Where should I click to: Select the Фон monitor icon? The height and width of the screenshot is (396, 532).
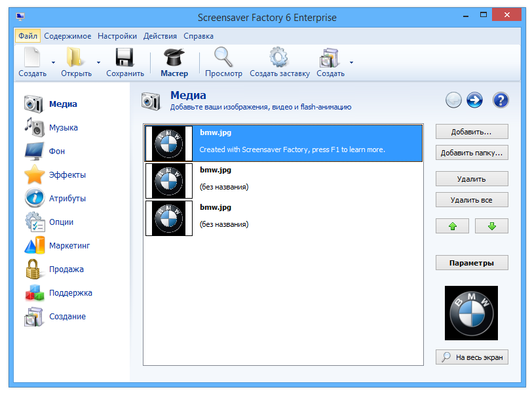click(34, 151)
